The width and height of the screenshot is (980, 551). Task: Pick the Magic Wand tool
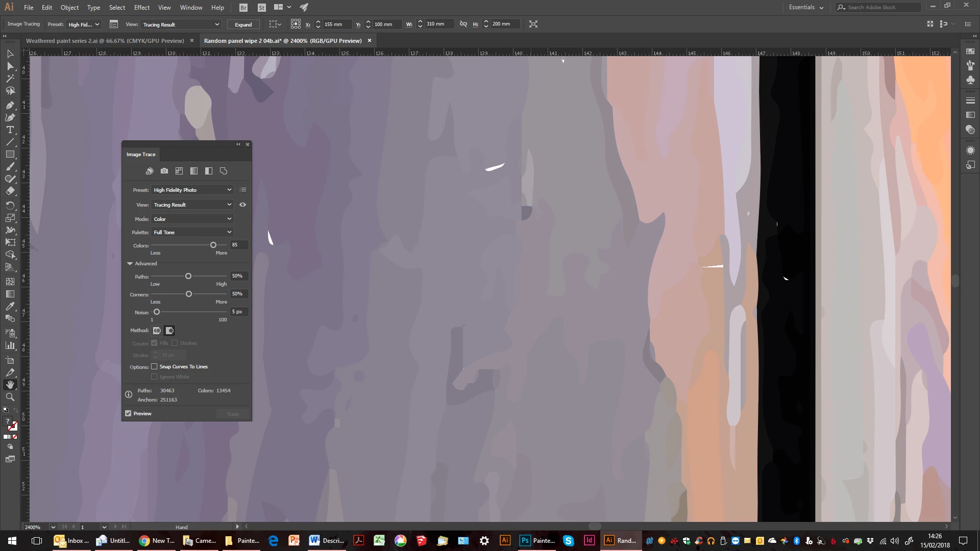pos(10,78)
